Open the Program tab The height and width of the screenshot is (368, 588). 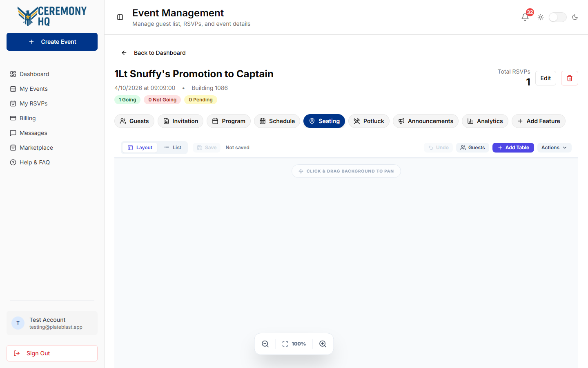pos(229,121)
